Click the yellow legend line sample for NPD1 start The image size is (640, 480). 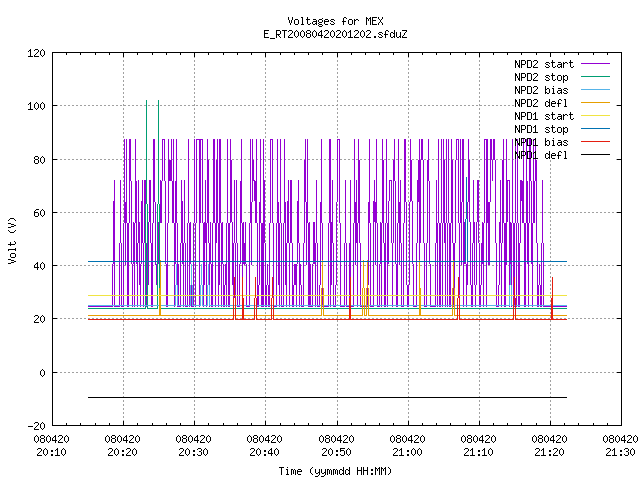tap(595, 116)
